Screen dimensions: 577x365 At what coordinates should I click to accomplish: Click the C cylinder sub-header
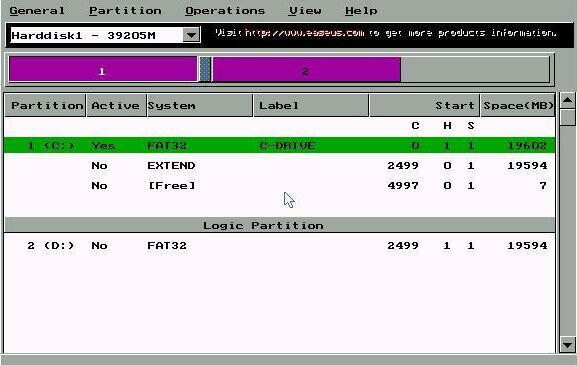click(x=415, y=126)
